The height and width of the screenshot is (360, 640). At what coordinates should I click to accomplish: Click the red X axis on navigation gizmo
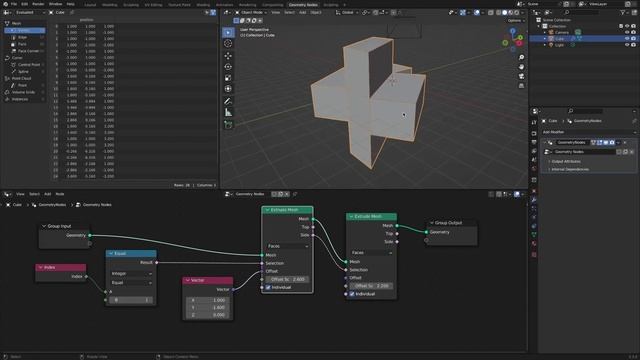point(519,43)
